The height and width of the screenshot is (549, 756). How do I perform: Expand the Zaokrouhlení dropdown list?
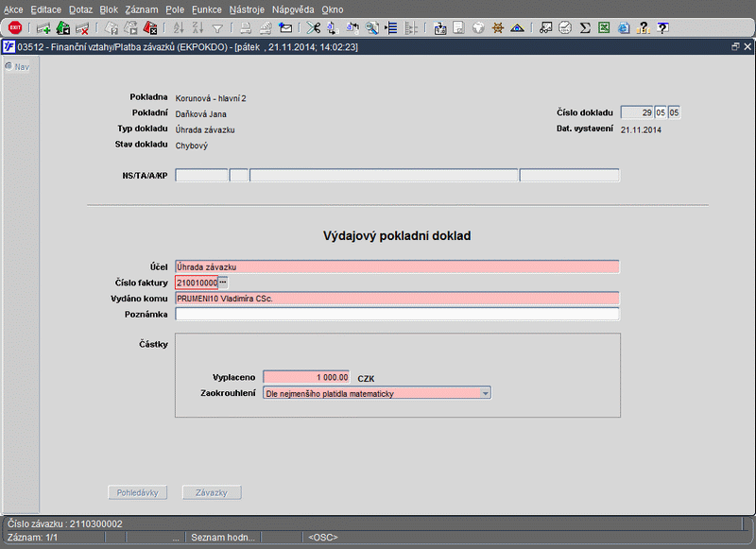(485, 393)
